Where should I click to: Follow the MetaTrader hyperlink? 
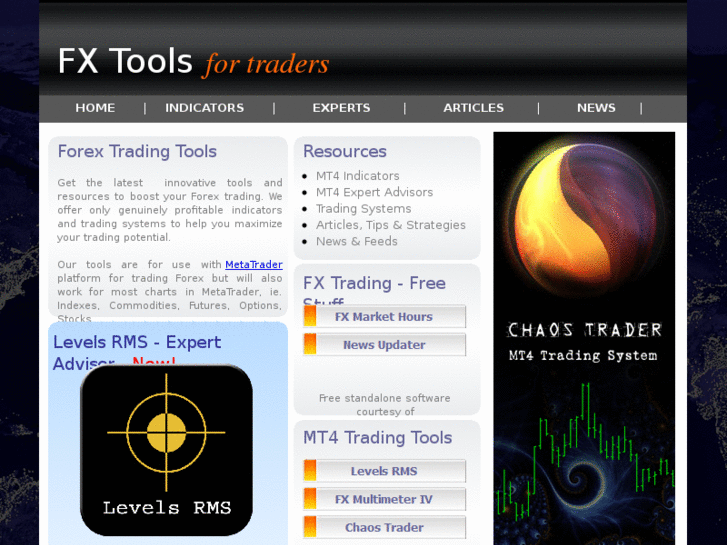pos(254,264)
